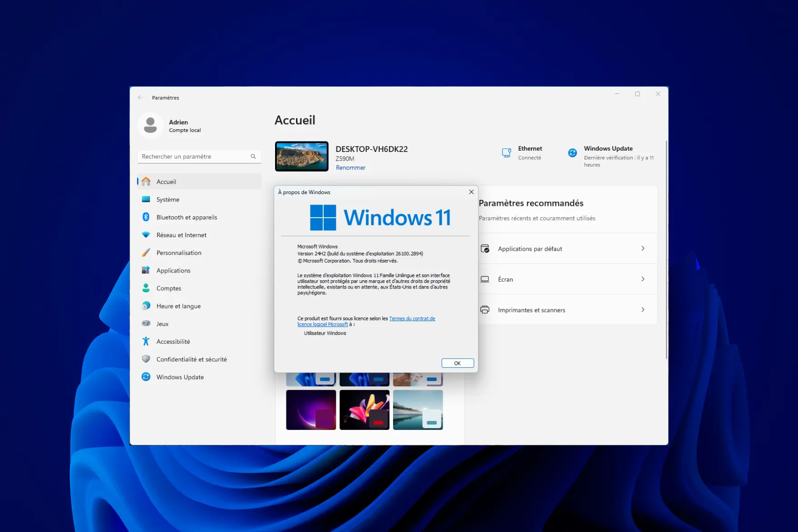Click the Réseau et Internet wifi icon
The width and height of the screenshot is (798, 532).
tap(146, 234)
